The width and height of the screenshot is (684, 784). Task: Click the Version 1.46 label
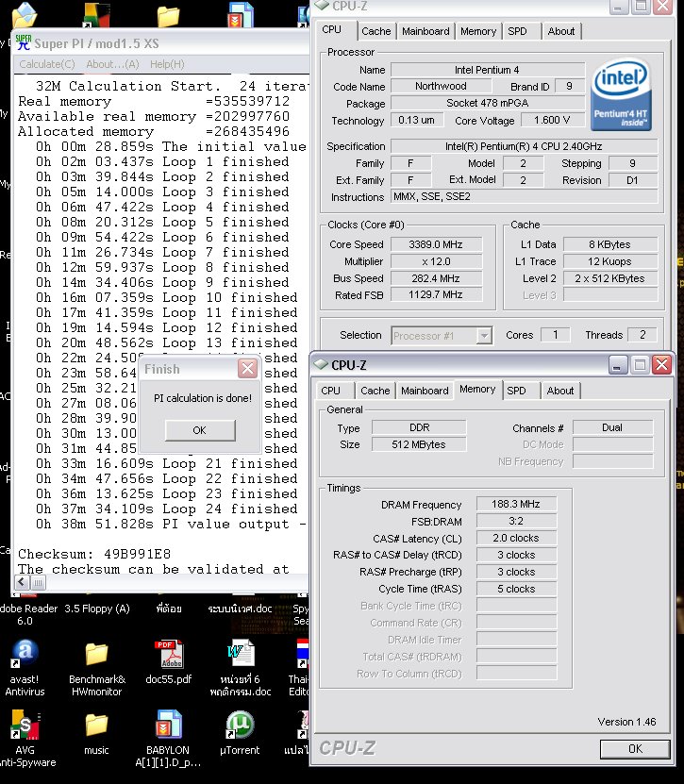tap(626, 722)
